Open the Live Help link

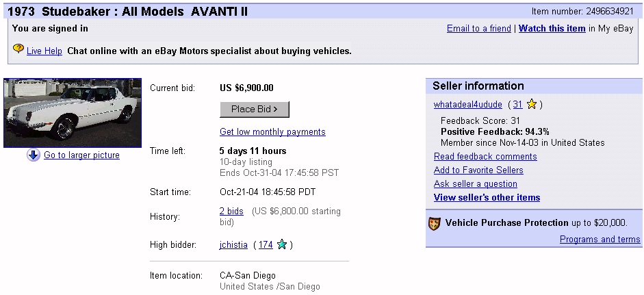[x=44, y=51]
